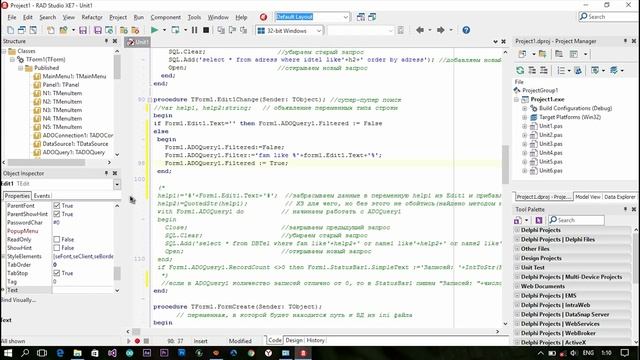Switch to the Model View tab
The height and width of the screenshot is (360, 640).
click(588, 197)
